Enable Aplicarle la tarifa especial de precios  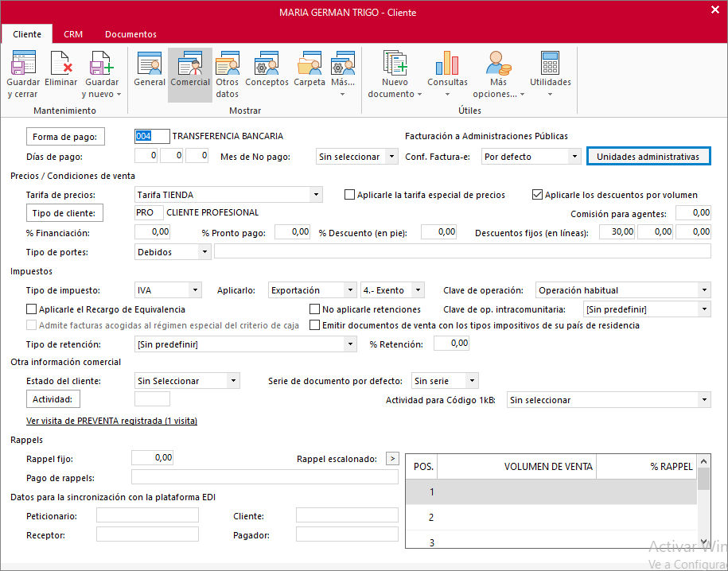pos(350,195)
